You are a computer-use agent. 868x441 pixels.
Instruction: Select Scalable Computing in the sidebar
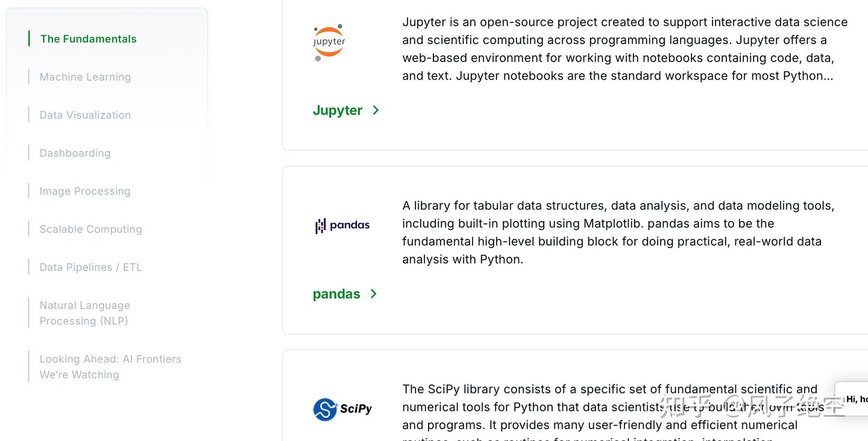(90, 229)
